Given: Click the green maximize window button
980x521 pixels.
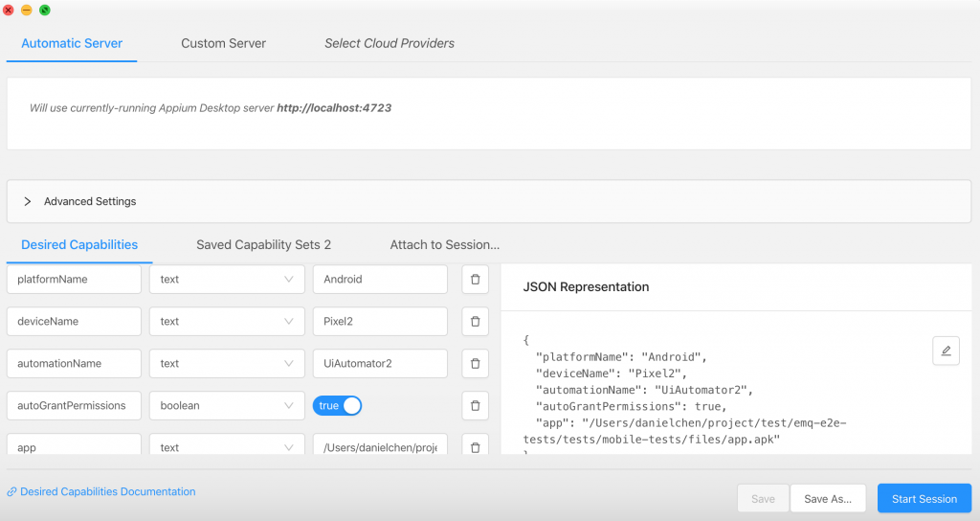Looking at the screenshot, I should pos(45,10).
